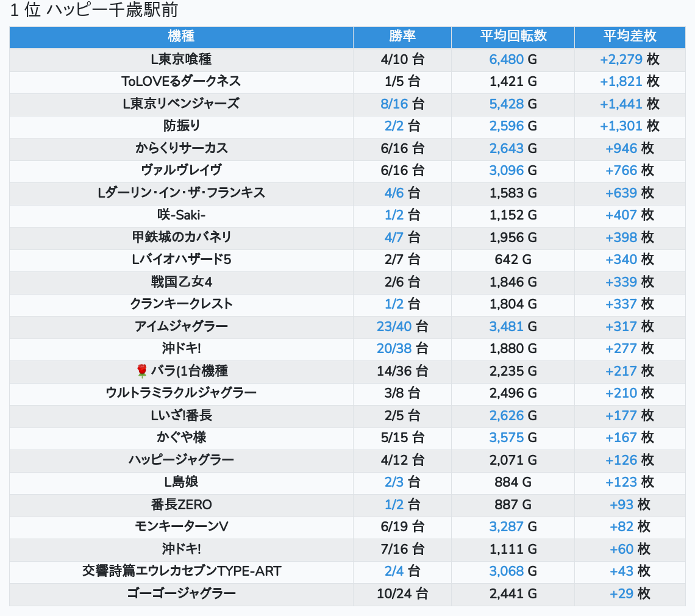
Task: Click the 'Lバイオハザード5' row name
Action: coord(181,259)
